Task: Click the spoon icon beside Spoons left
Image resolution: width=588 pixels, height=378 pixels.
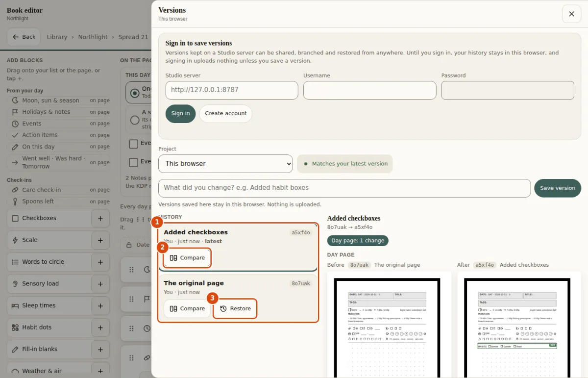Action: pos(15,201)
